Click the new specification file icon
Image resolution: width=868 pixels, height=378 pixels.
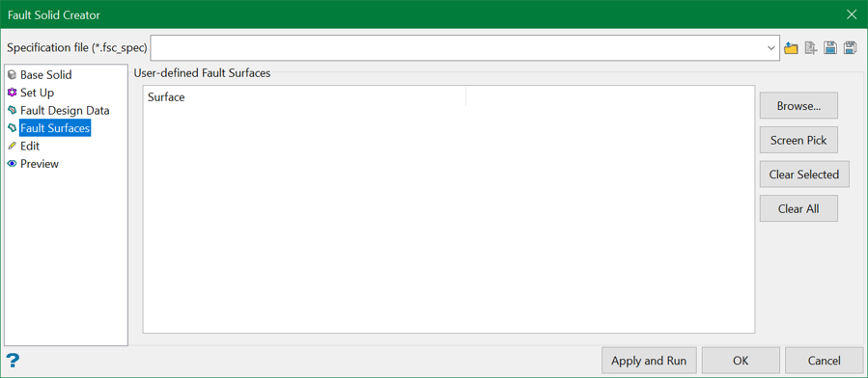click(x=810, y=48)
